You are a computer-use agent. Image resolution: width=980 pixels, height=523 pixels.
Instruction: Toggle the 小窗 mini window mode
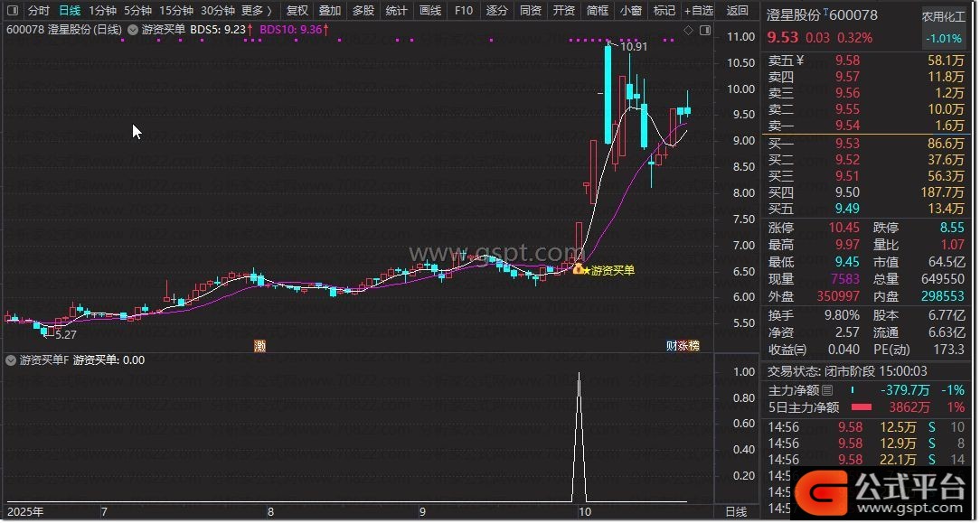(x=631, y=11)
